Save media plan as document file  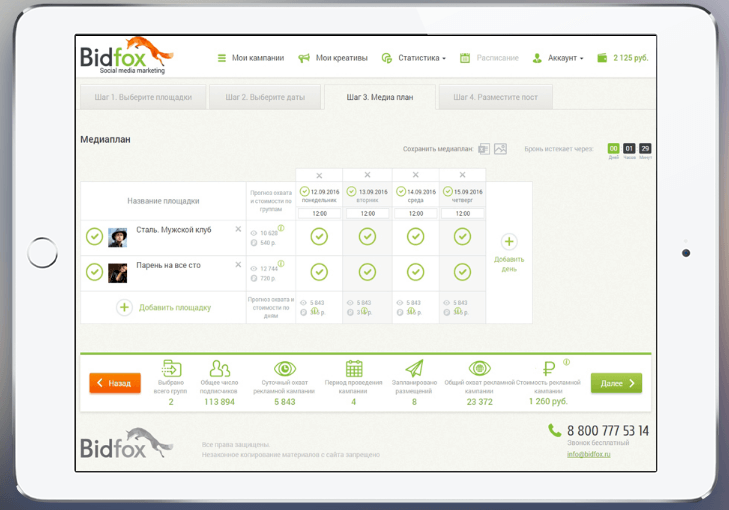[484, 149]
